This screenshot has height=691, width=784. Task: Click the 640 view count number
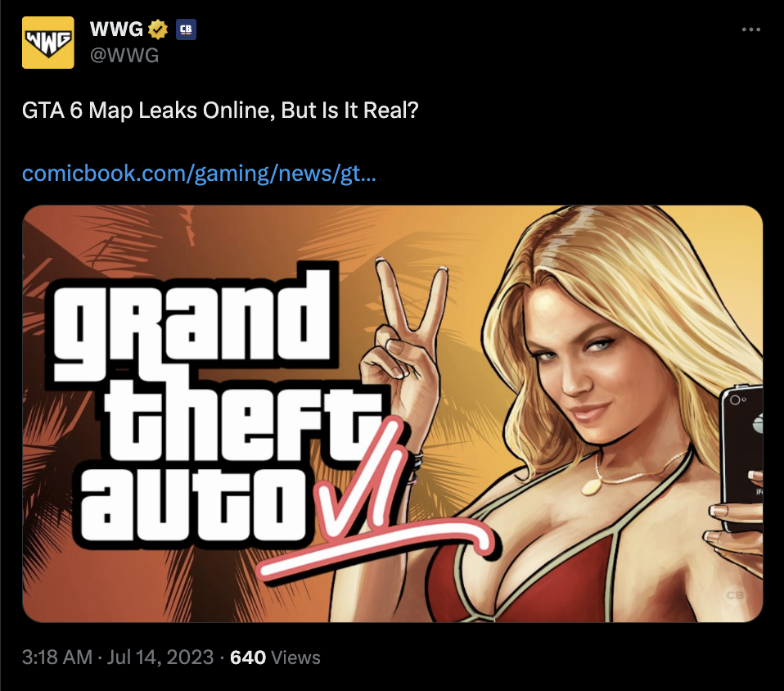tap(247, 657)
